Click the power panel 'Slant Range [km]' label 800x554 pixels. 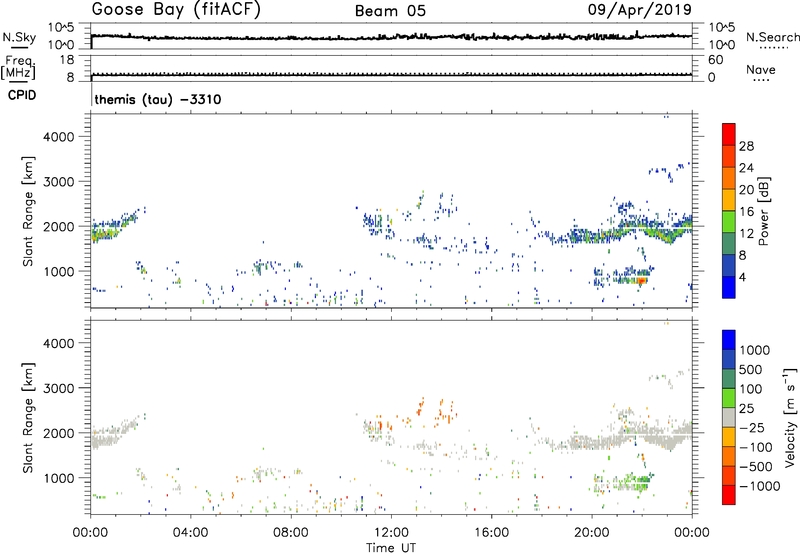tap(28, 211)
